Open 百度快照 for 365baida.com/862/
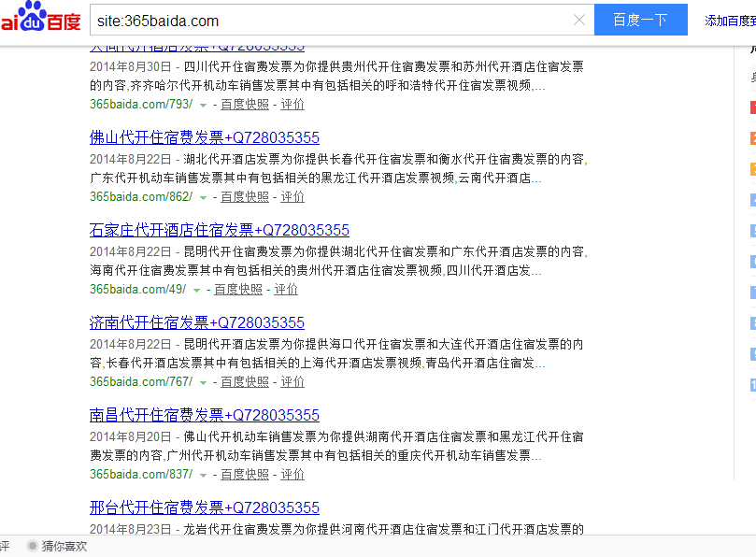 [245, 197]
